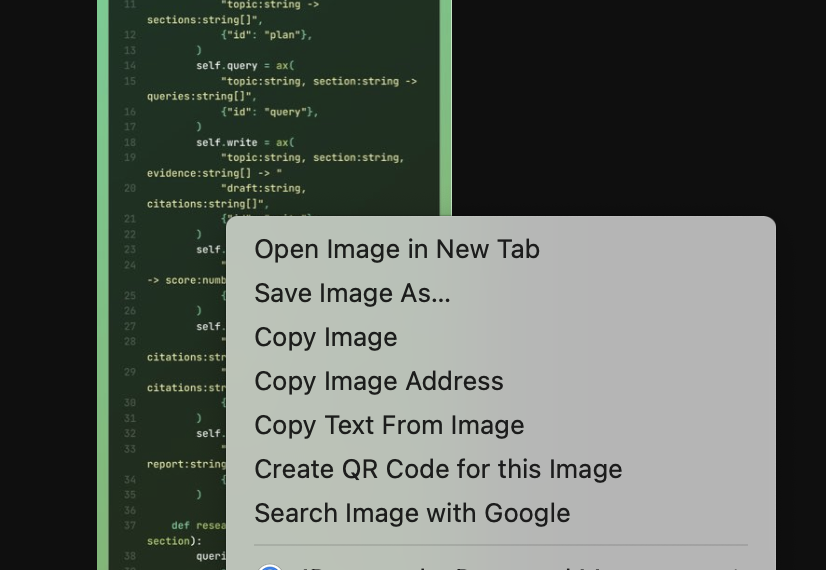Click the text 'evidence:string[] -> "'
Viewport: 826px width, 570px height.
[214, 173]
